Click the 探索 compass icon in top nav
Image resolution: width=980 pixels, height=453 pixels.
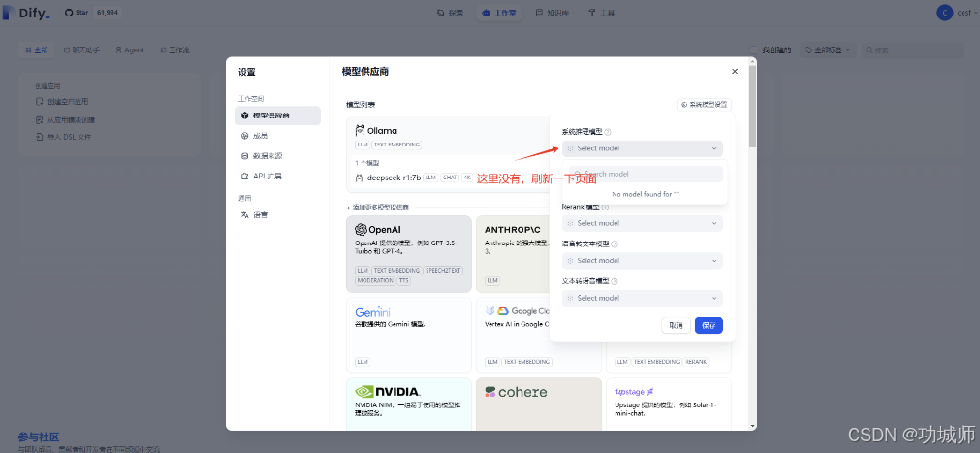pos(441,13)
